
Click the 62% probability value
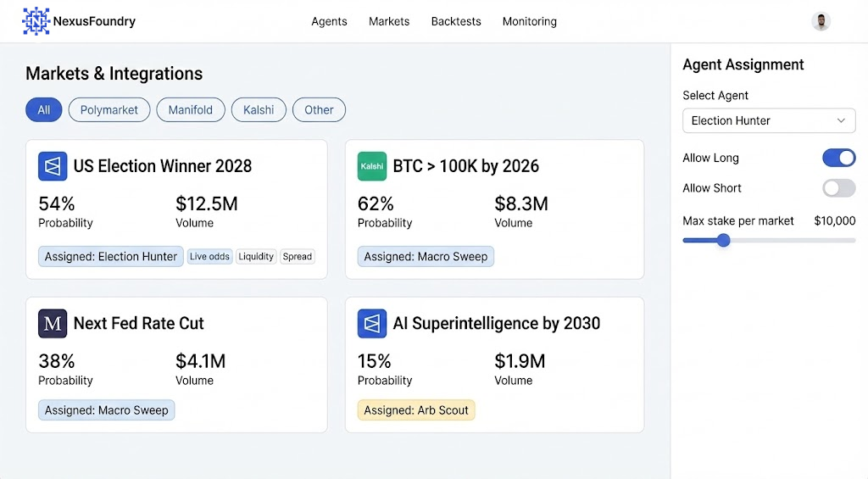(376, 203)
